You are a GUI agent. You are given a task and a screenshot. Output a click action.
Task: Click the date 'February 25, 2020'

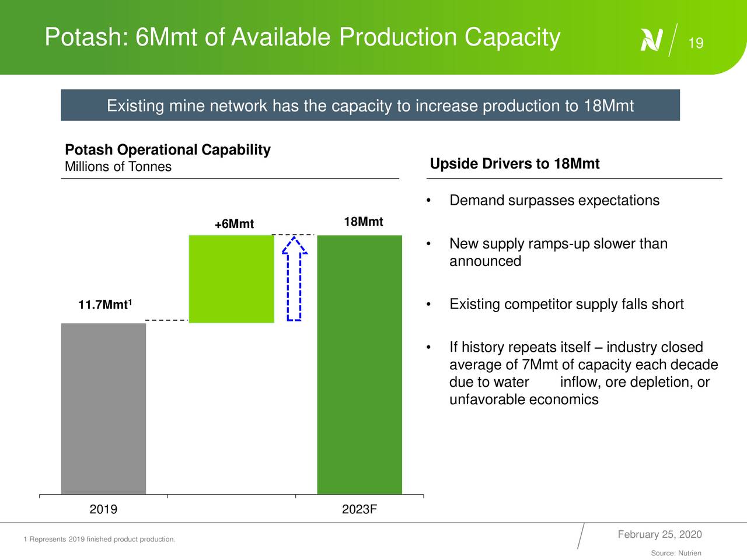(x=659, y=535)
